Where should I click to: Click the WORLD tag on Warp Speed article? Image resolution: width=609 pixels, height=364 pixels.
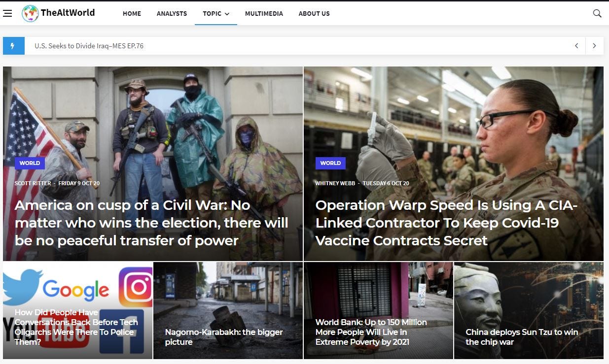(330, 163)
